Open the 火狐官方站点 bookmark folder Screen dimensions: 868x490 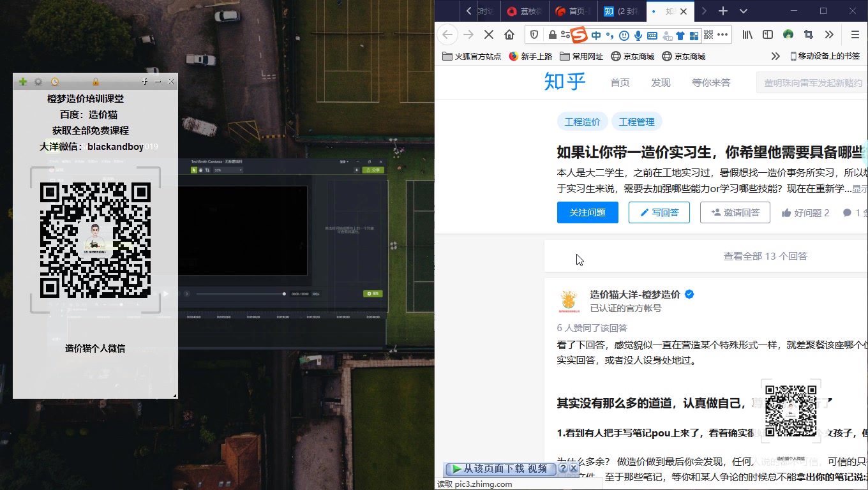coord(472,56)
